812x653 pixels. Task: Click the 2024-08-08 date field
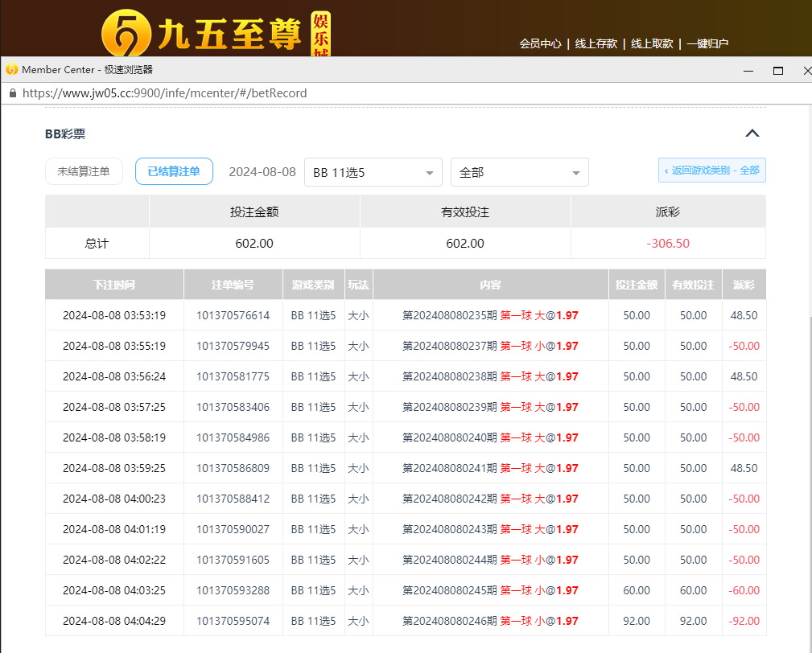click(262, 172)
